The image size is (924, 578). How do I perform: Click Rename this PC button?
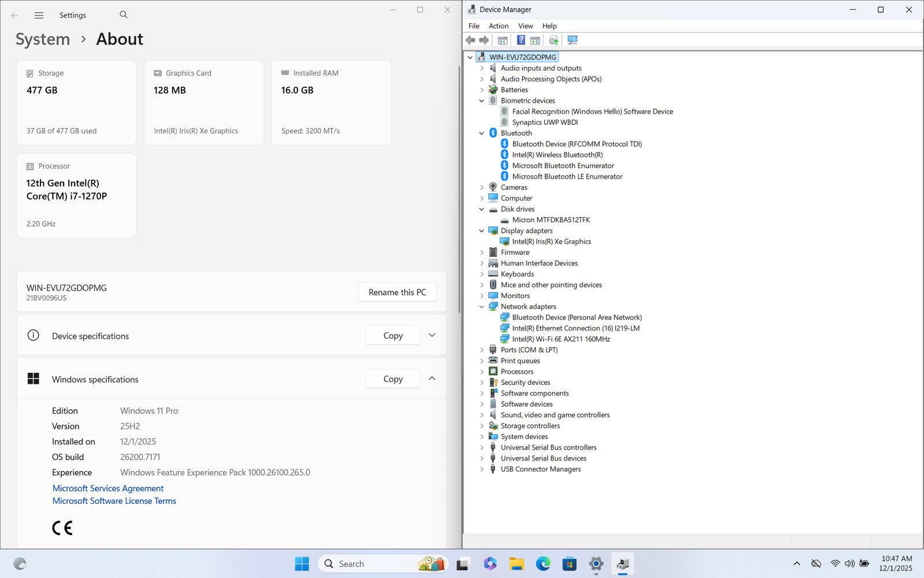(397, 292)
